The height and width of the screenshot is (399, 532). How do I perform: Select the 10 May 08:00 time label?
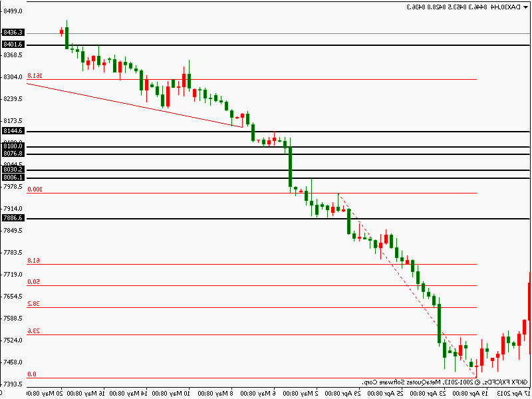click(x=171, y=394)
